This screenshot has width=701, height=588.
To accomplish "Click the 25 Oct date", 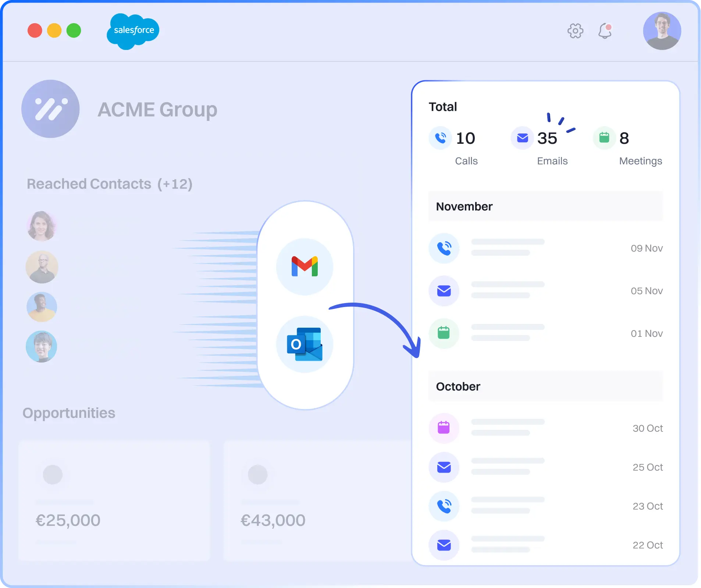I will point(648,467).
